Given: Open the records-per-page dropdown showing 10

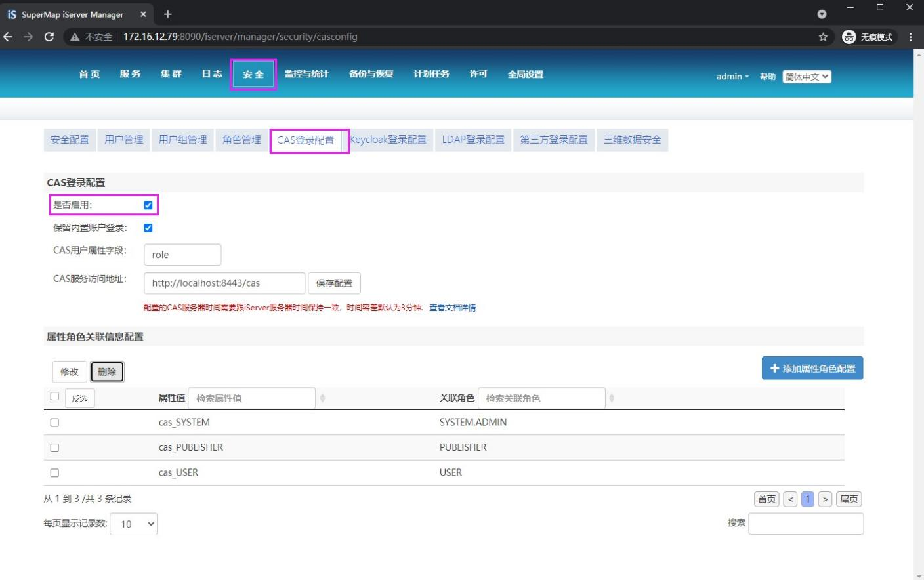Looking at the screenshot, I should (134, 524).
